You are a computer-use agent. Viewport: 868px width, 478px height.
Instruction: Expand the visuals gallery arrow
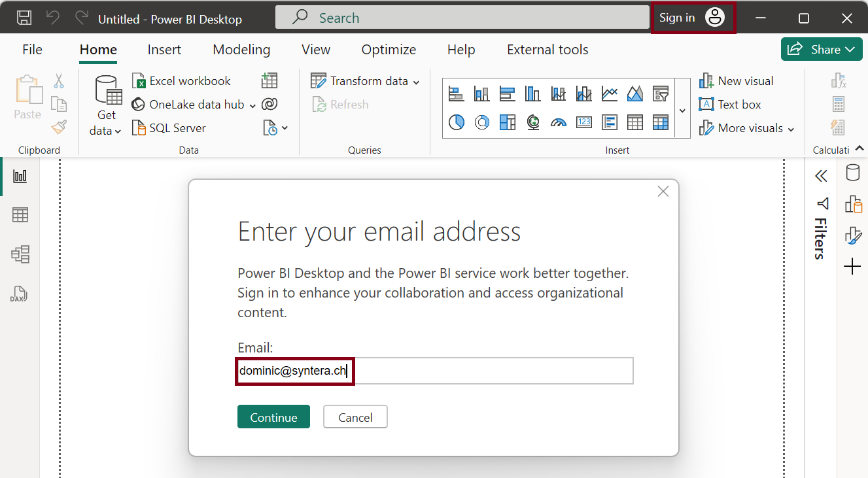point(682,110)
